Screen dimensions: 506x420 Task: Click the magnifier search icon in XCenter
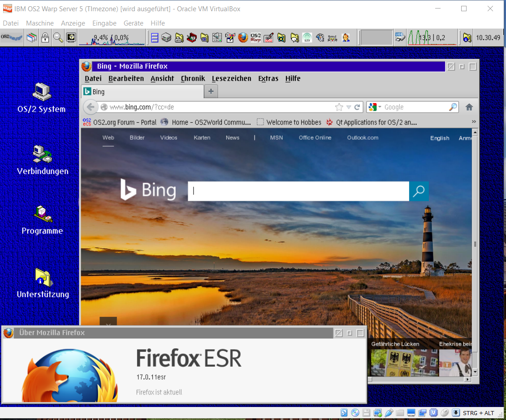tap(58, 38)
